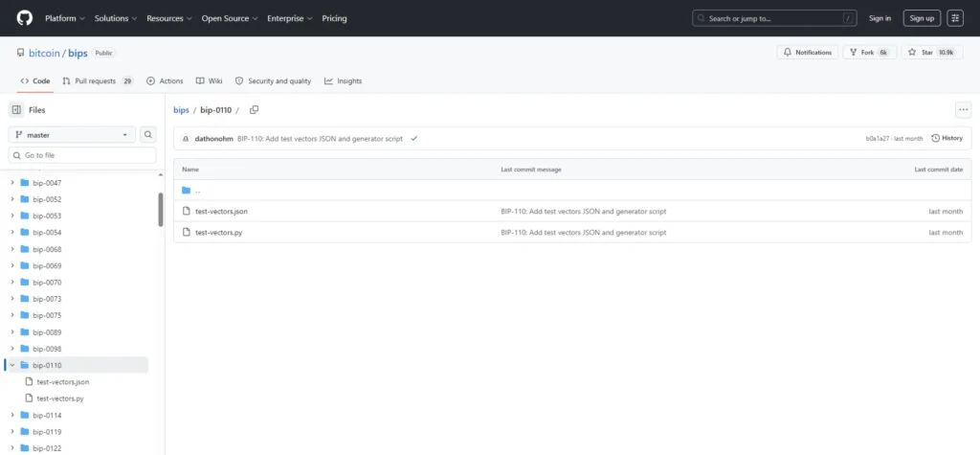
Task: Open test-vectors.json in file table
Action: coord(221,212)
